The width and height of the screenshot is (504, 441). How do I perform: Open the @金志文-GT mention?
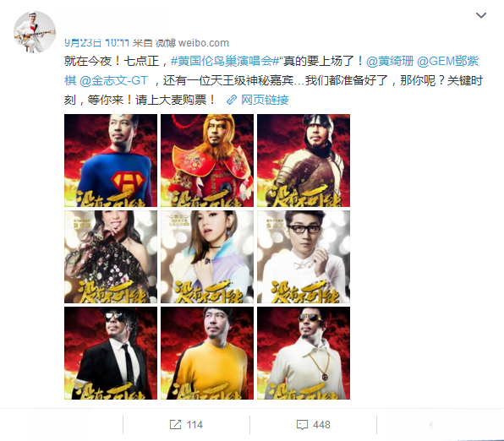(113, 80)
